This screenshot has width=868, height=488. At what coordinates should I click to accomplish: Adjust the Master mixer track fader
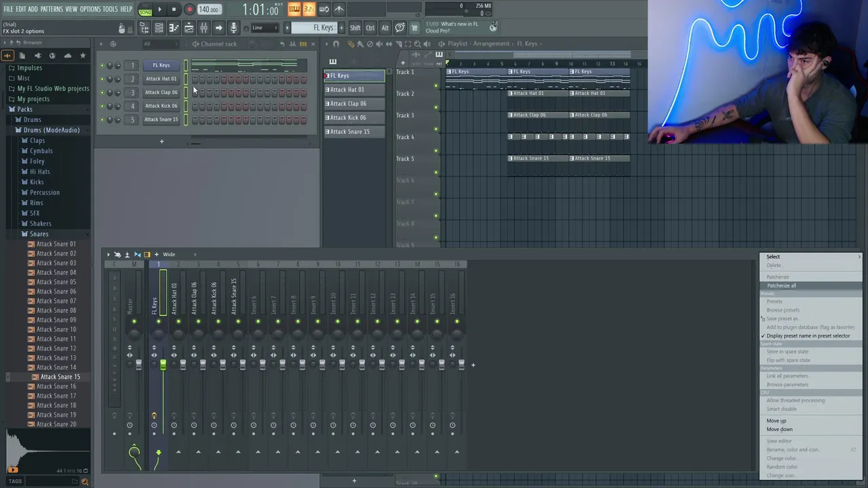[138, 365]
